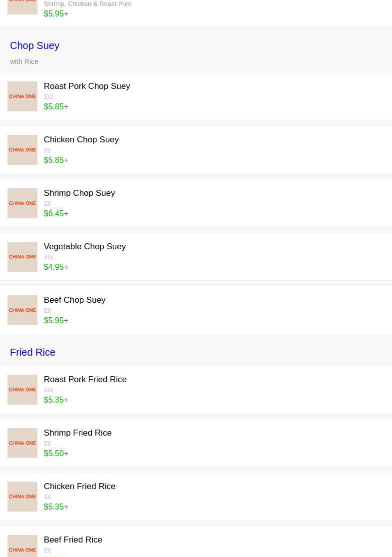
Task: Select the Fried Rice section heading
Action: click(x=32, y=352)
